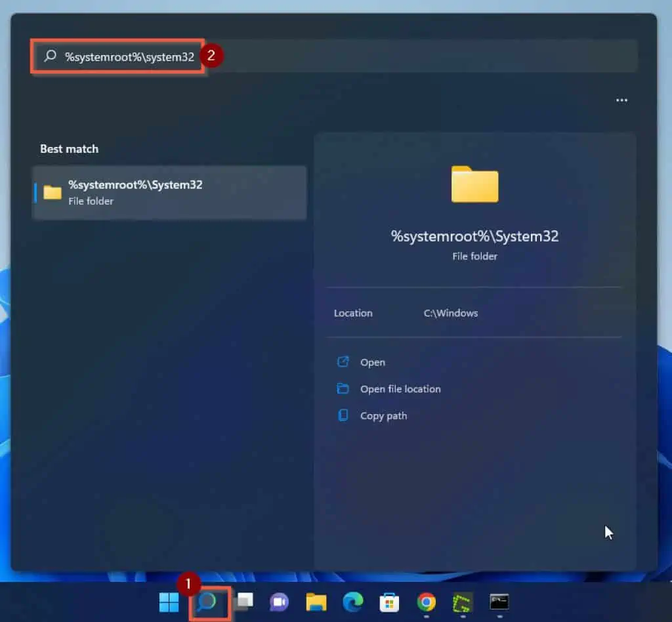Screen dimensions: 672x622
Task: Open the more options ellipsis menu
Action: coord(621,100)
